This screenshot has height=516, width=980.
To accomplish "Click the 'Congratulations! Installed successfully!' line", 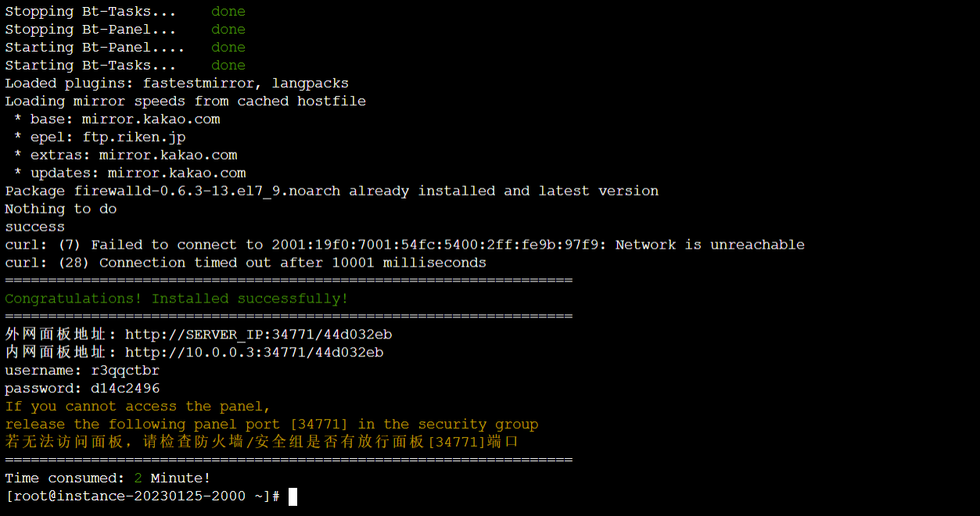I will coord(177,299).
